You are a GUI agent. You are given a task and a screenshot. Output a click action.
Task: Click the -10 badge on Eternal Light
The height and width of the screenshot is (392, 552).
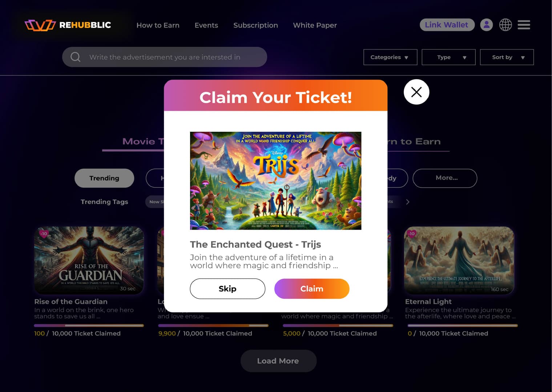[x=411, y=233]
